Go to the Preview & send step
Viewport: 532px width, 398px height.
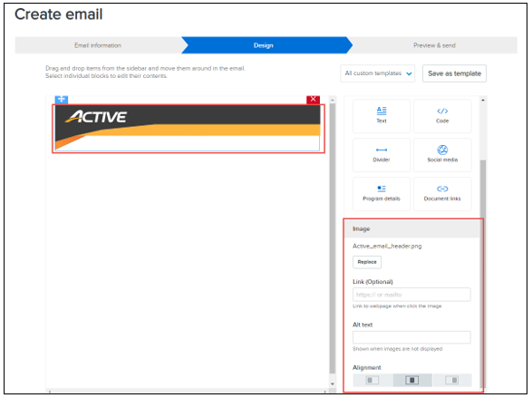[434, 45]
